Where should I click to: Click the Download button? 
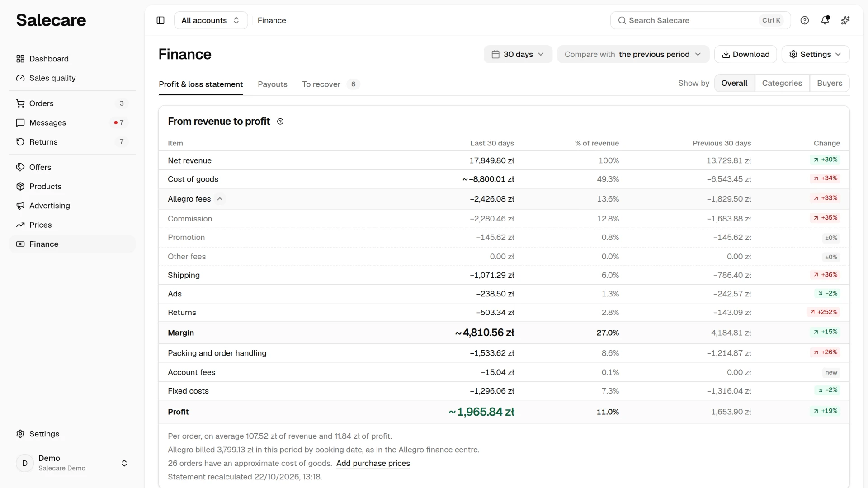(745, 54)
